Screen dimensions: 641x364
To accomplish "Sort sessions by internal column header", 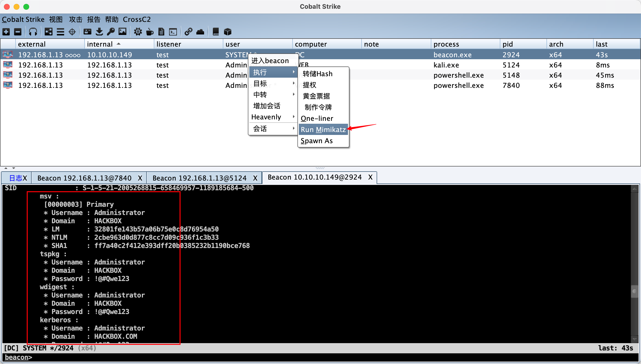I will (119, 44).
